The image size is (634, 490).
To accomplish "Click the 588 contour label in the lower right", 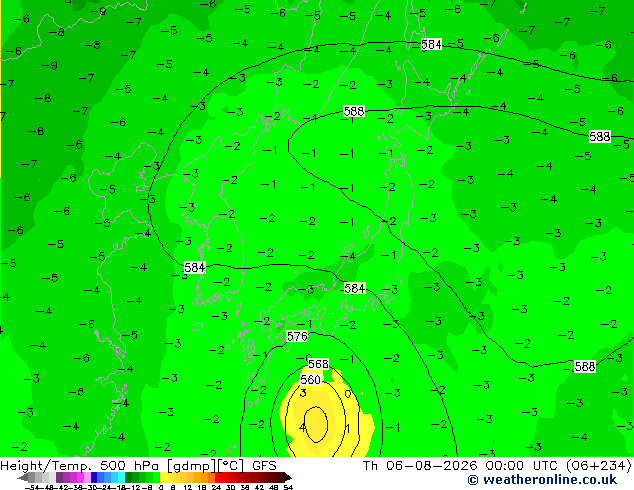I will 585,367.
